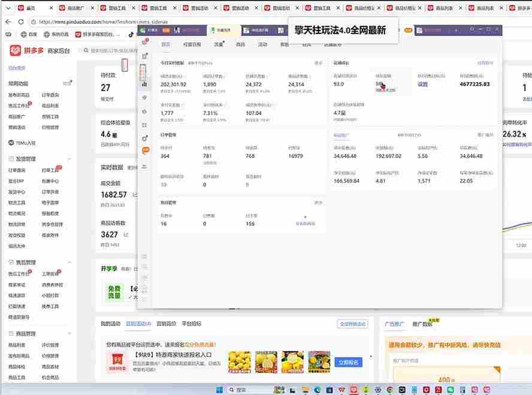Collapse the 售后管理 sidebar section
This screenshot has width=532, height=395.
pos(69,262)
